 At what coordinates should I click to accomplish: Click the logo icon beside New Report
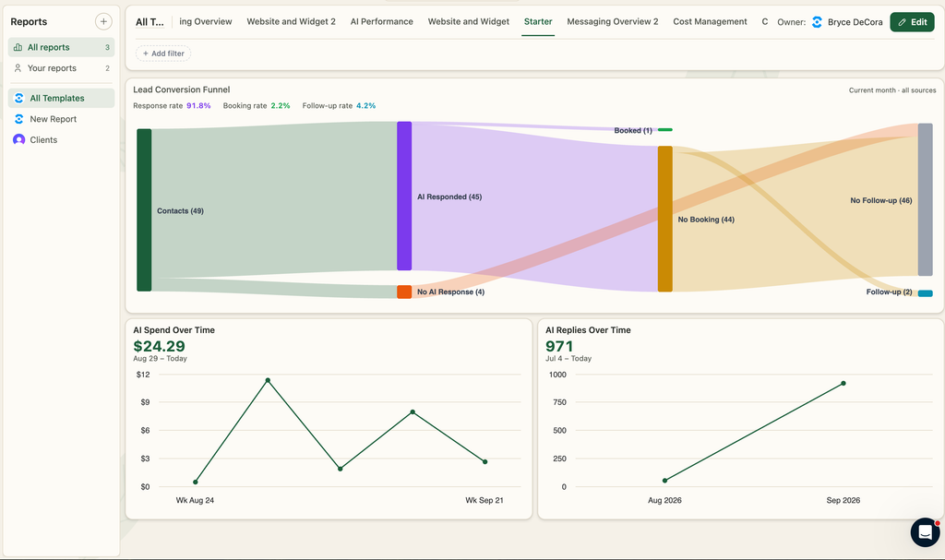click(x=18, y=119)
